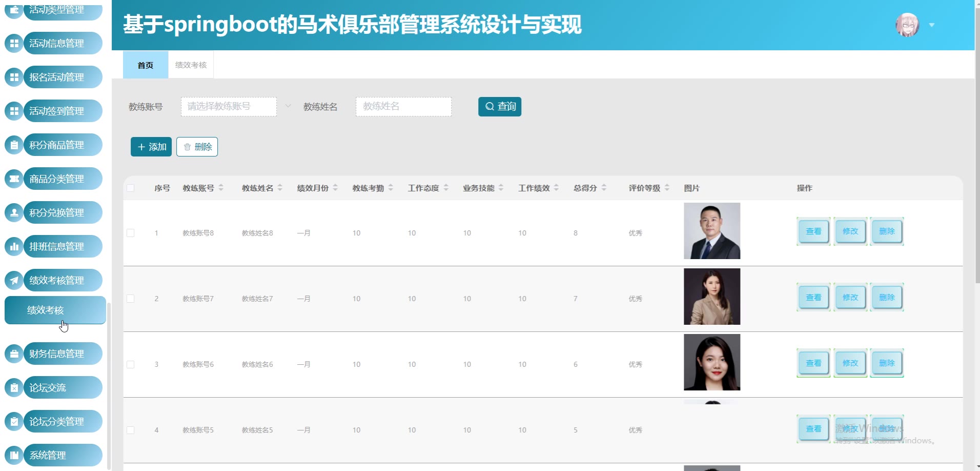Image resolution: width=980 pixels, height=471 pixels.
Task: Click 修改 for row 教练账号8
Action: pyautogui.click(x=850, y=231)
